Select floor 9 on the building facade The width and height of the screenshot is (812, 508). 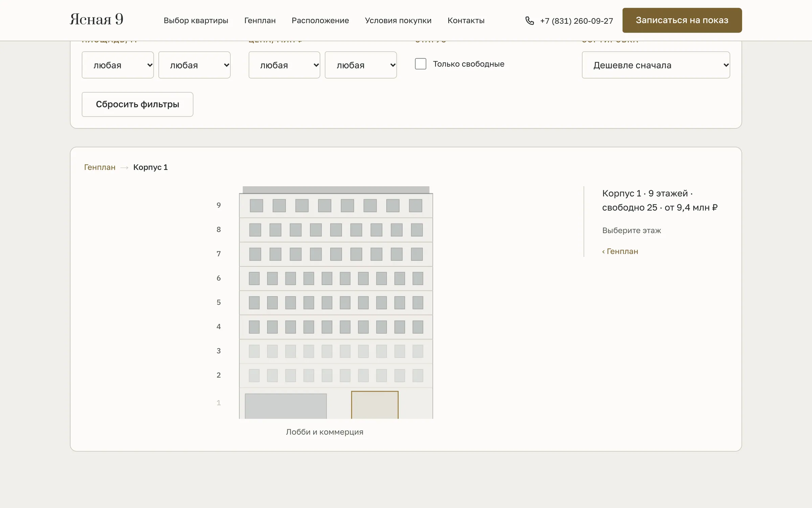[x=336, y=206]
